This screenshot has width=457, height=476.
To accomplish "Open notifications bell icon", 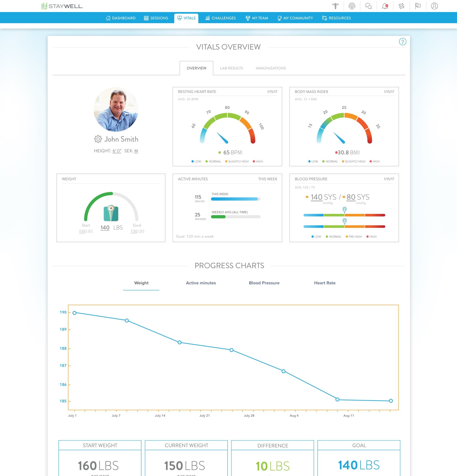I will point(385,6).
